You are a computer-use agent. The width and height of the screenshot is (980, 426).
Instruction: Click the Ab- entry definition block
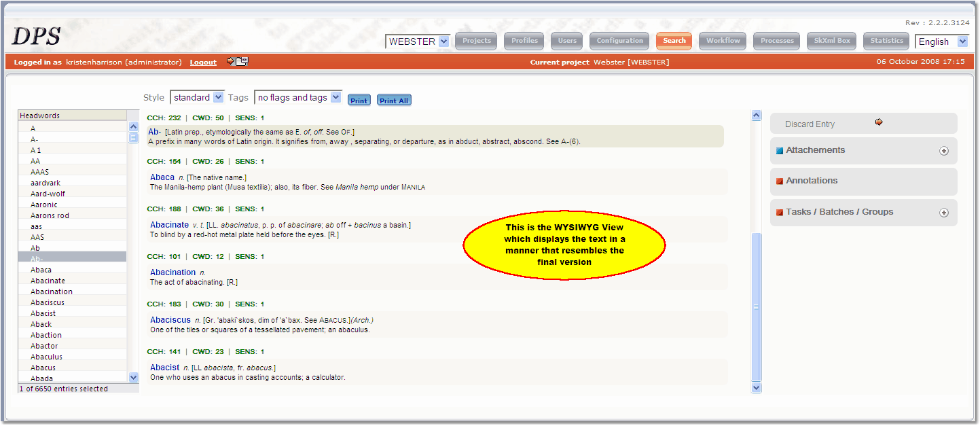click(435, 137)
